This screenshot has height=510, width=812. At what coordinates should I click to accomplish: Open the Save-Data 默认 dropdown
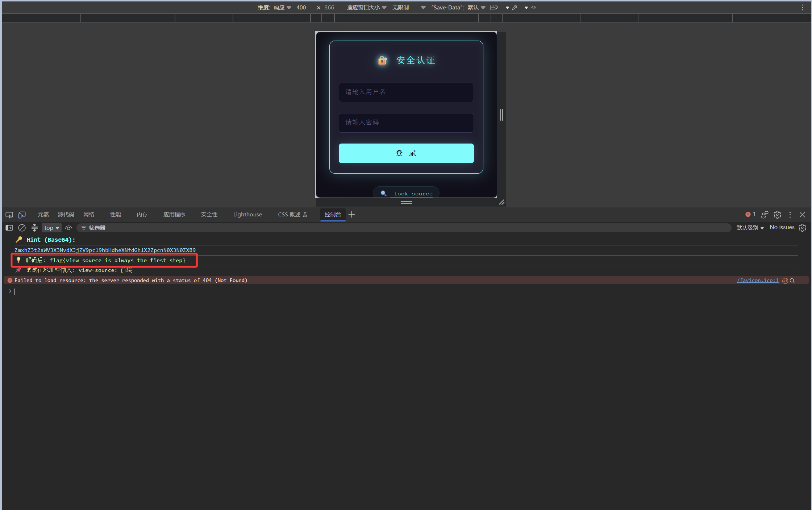(x=458, y=8)
